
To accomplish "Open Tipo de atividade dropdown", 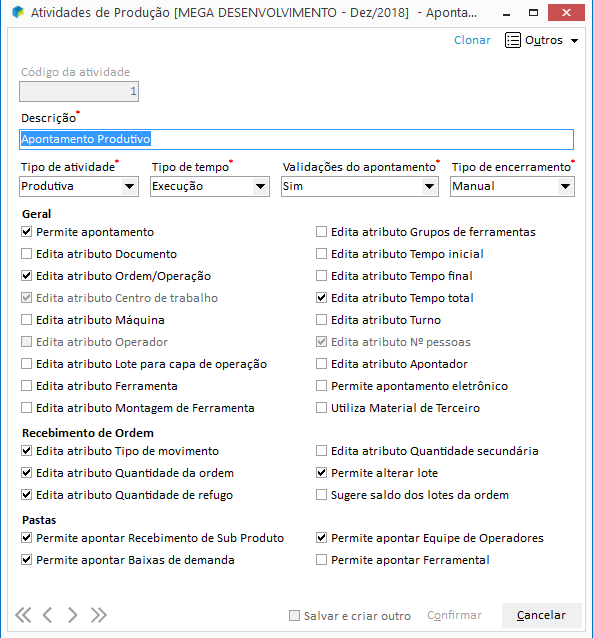I will click(79, 186).
